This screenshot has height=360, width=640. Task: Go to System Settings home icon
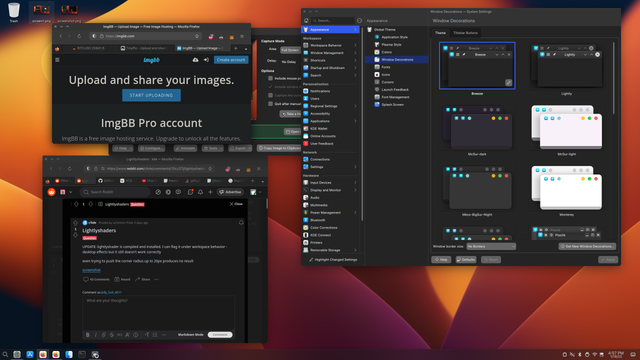tap(306, 20)
